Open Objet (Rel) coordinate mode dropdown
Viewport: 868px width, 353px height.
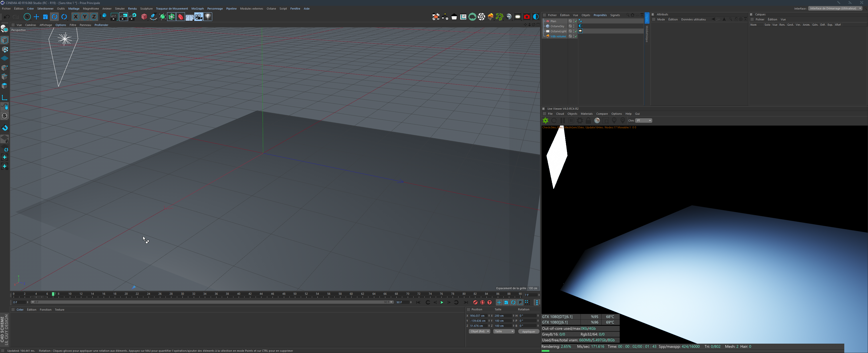pos(479,332)
